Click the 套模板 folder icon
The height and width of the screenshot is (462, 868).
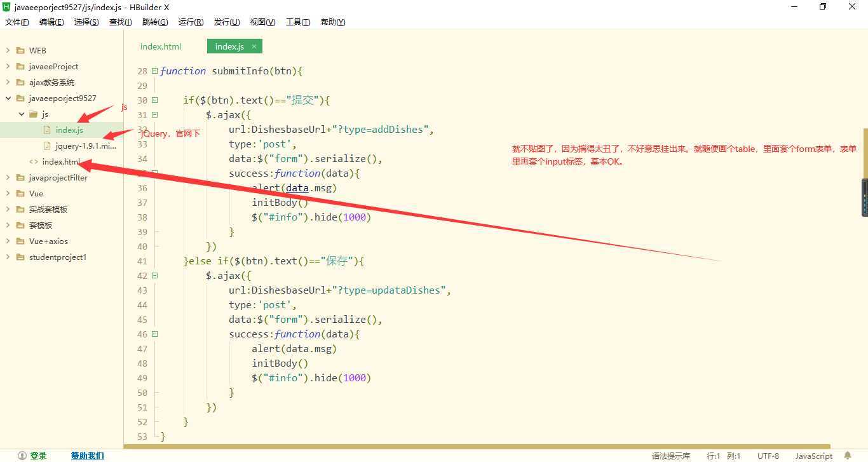(20, 225)
